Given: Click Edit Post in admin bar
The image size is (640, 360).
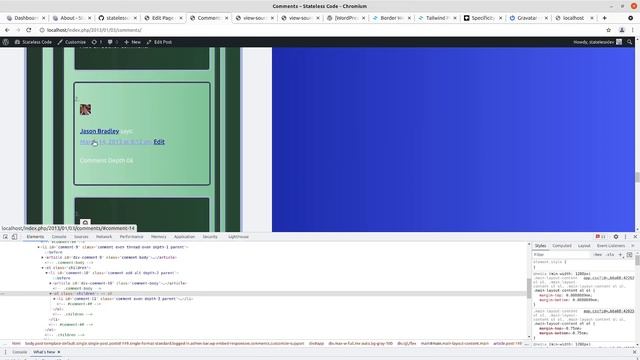Looking at the screenshot, I should (159, 42).
